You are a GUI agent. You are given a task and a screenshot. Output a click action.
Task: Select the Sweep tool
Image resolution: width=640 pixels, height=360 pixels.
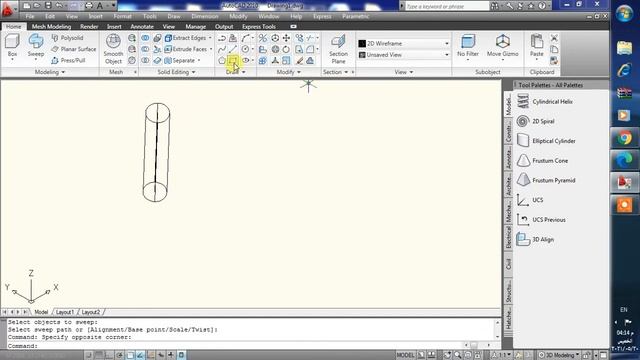36,46
